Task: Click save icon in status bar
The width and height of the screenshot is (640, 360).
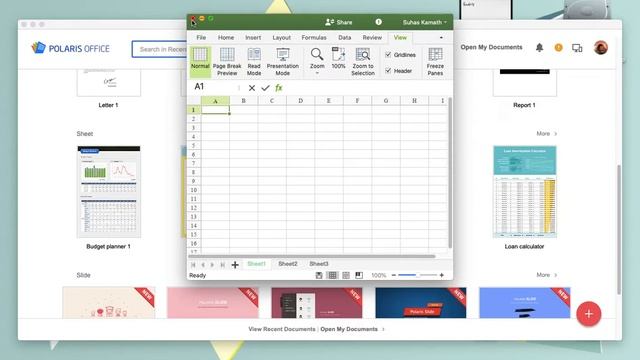Action: click(319, 276)
